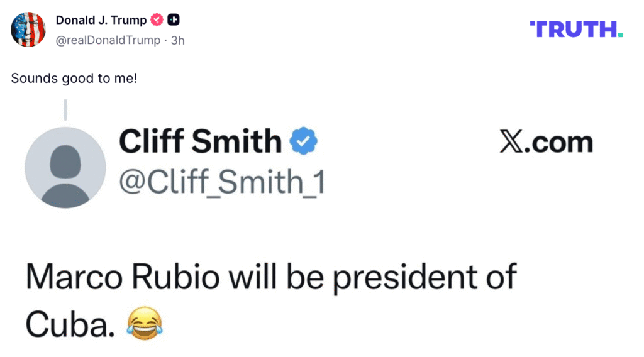The image size is (644, 357).
Task: Click the 3h post timestamp
Action: tap(178, 40)
